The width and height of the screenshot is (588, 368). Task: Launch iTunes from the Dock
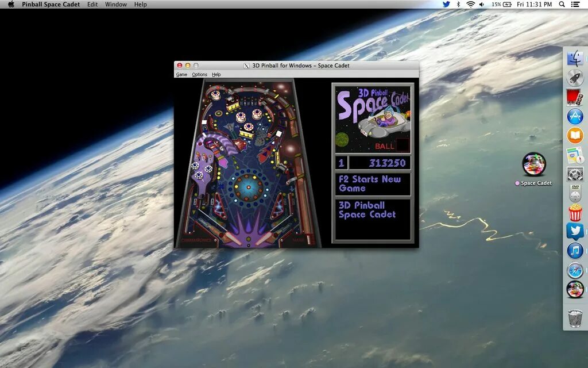coord(575,251)
